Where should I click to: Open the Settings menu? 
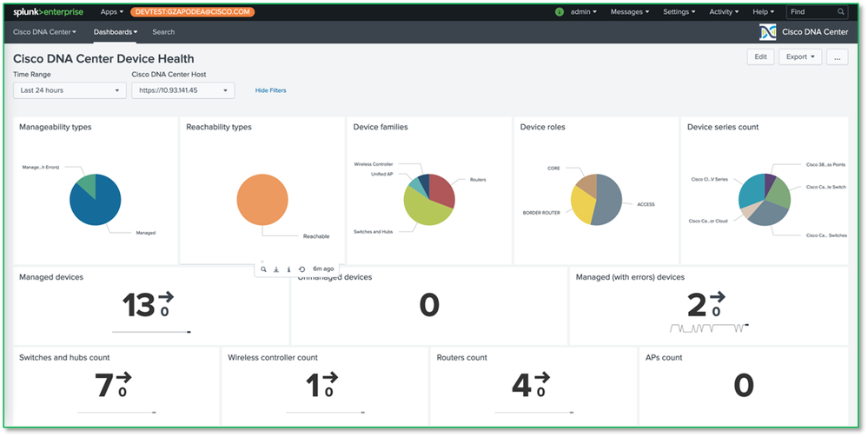click(x=679, y=11)
